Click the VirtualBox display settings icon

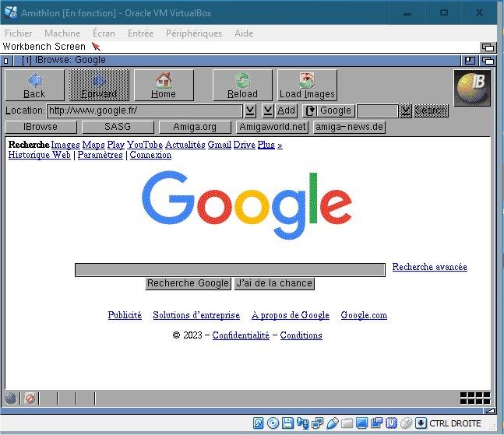(x=361, y=423)
